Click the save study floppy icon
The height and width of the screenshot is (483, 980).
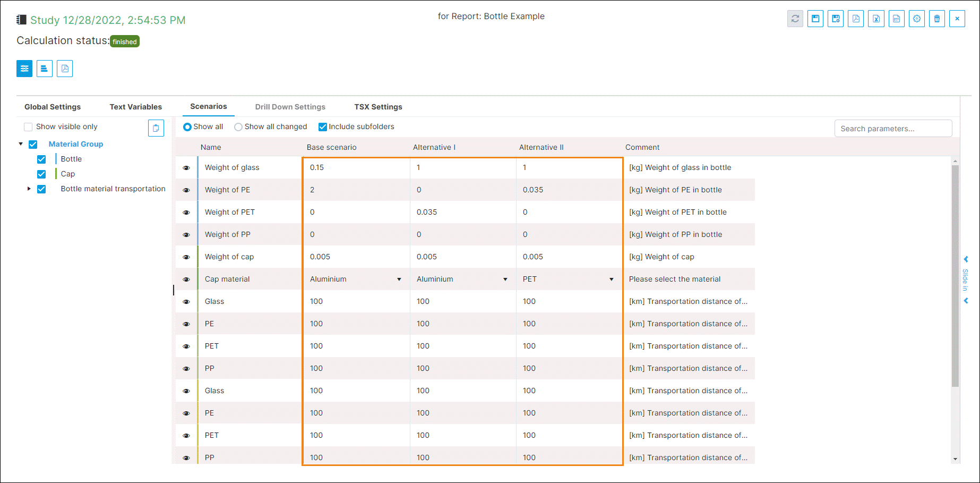pyautogui.click(x=815, y=19)
